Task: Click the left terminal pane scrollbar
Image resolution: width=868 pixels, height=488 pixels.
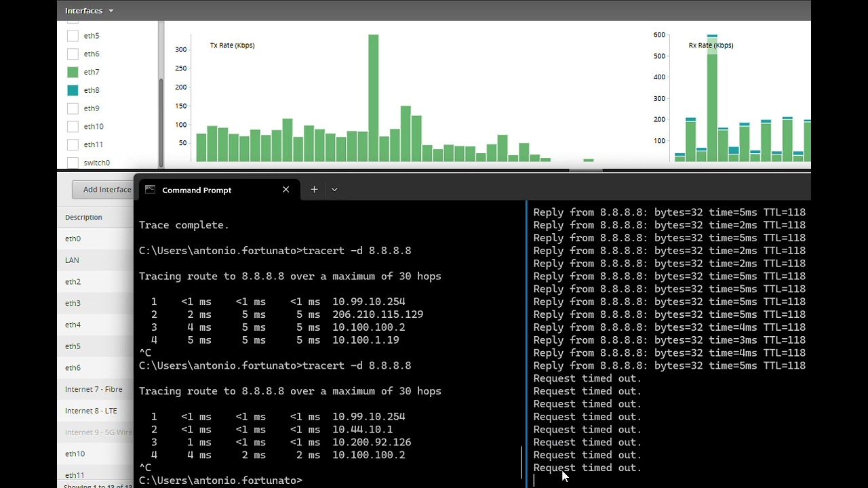Action: 521,462
